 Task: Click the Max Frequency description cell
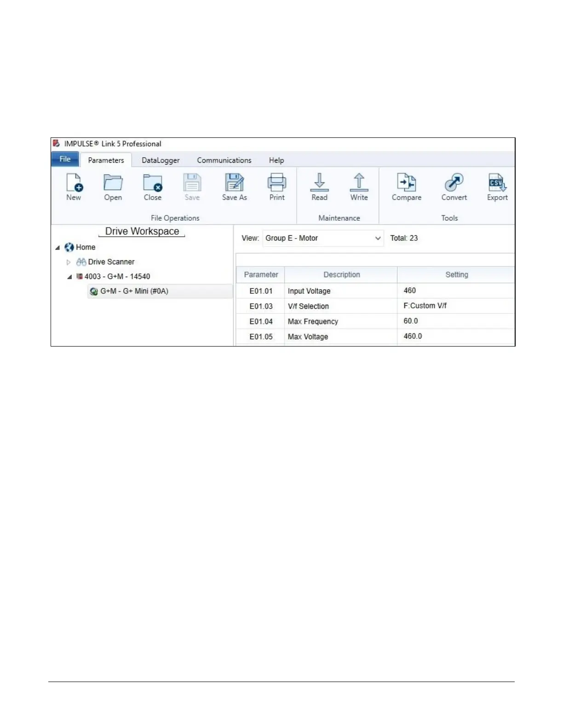341,321
